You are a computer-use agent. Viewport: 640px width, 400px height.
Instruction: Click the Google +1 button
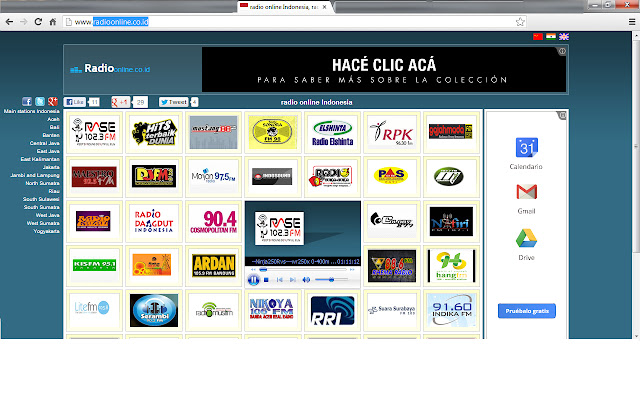120,102
